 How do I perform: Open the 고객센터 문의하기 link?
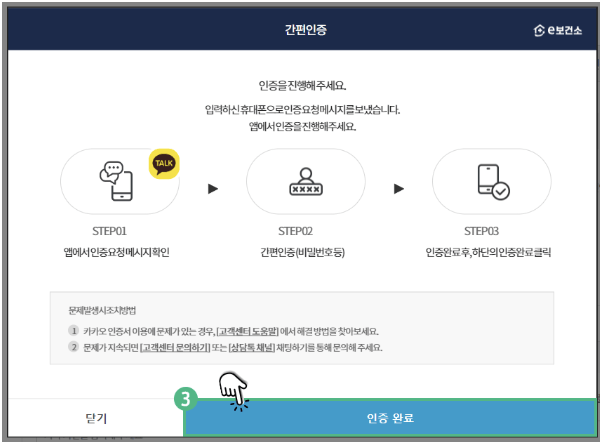pyautogui.click(x=175, y=347)
